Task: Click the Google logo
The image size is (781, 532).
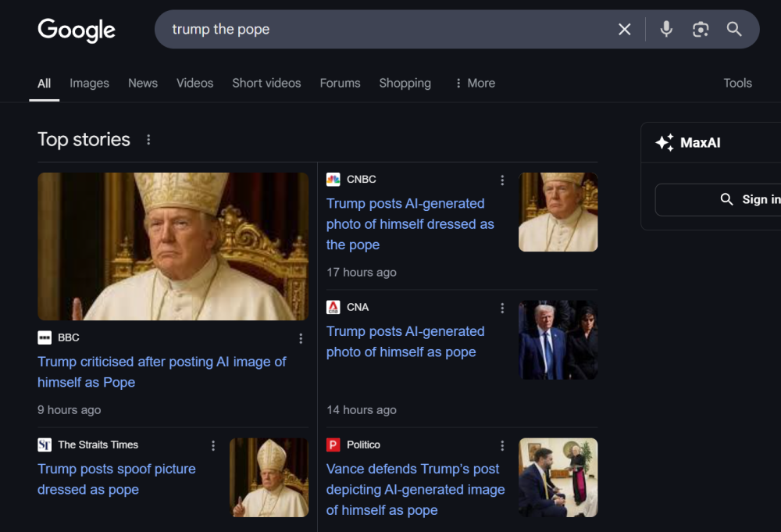Action: pos(76,30)
